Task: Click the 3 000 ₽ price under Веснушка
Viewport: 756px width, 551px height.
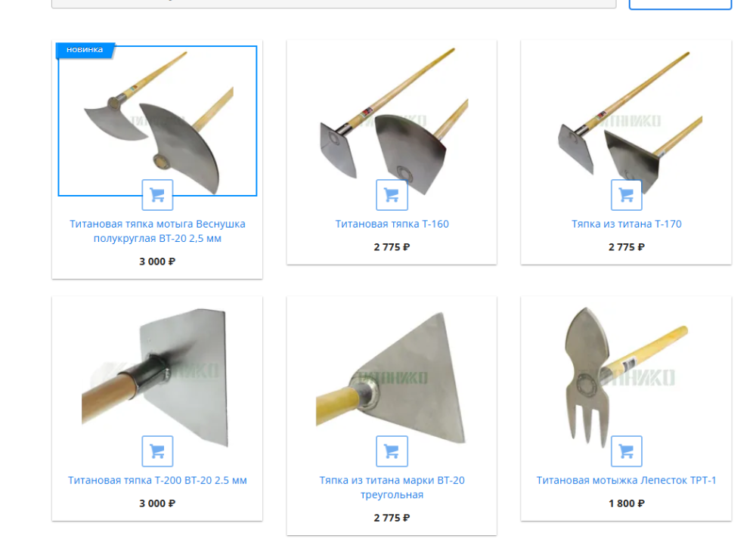Action: 157,262
